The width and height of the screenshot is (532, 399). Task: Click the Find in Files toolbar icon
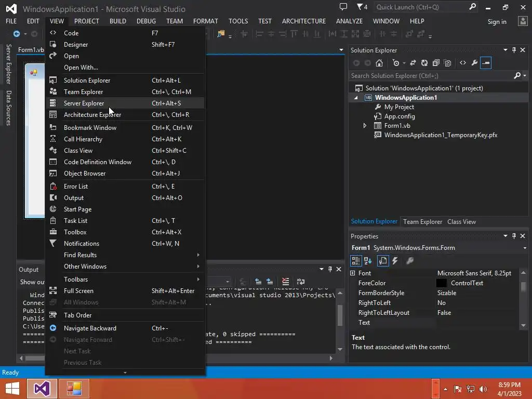coord(221,34)
